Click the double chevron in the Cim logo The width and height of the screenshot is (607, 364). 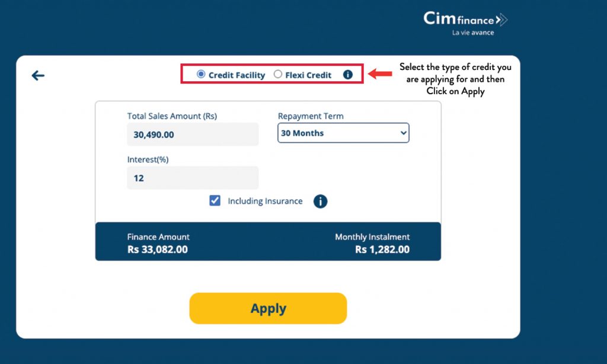[501, 20]
